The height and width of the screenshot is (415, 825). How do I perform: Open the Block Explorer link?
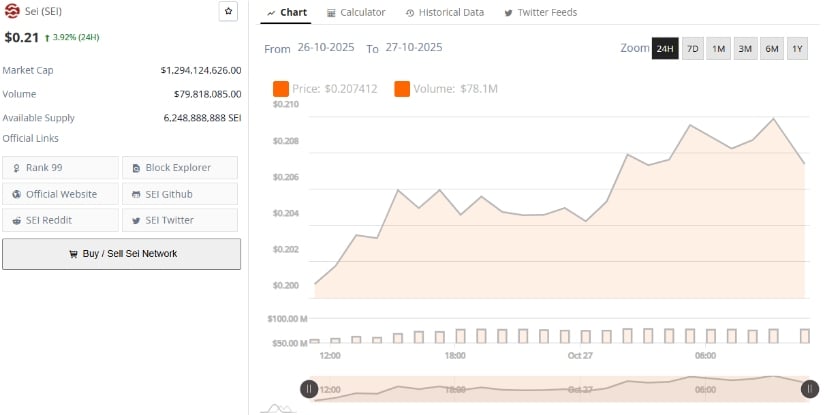pos(180,167)
